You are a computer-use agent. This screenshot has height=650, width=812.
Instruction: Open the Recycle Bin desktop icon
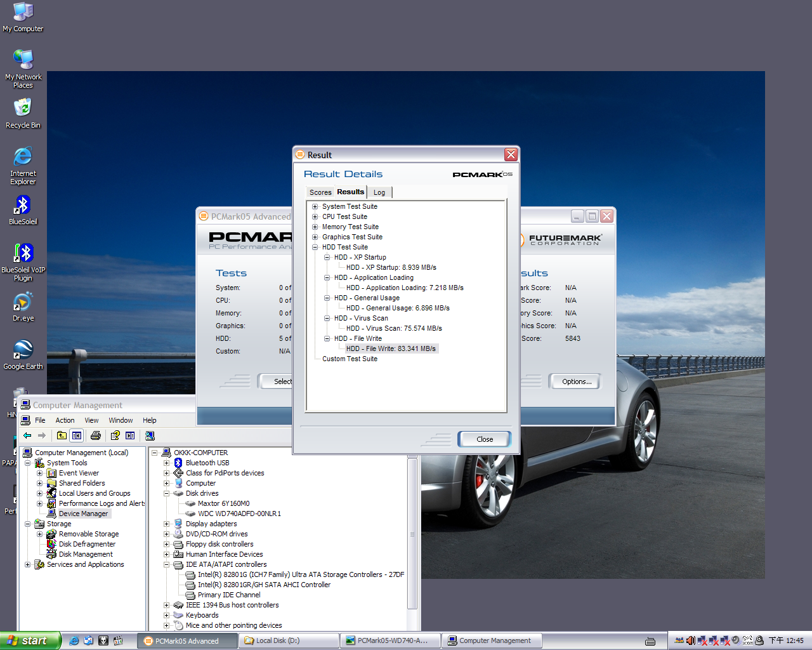pos(23,113)
